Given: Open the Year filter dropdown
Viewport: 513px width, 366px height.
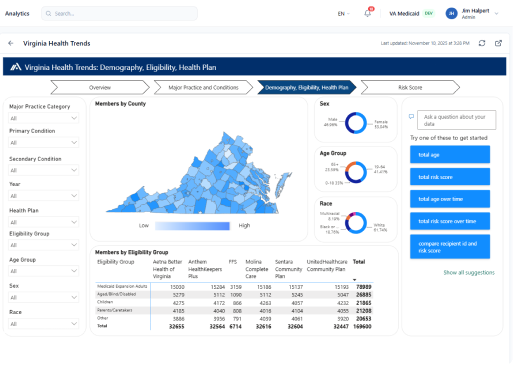Looking at the screenshot, I should [x=43, y=196].
